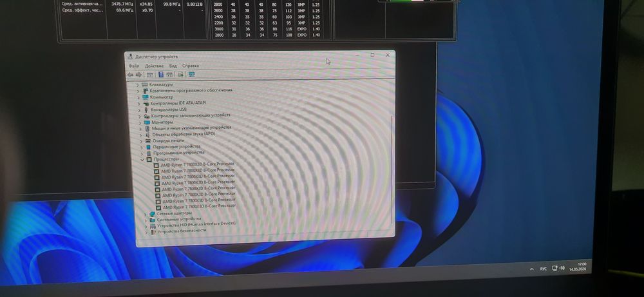Click the printer icon beside Очереди печати

tap(148, 141)
